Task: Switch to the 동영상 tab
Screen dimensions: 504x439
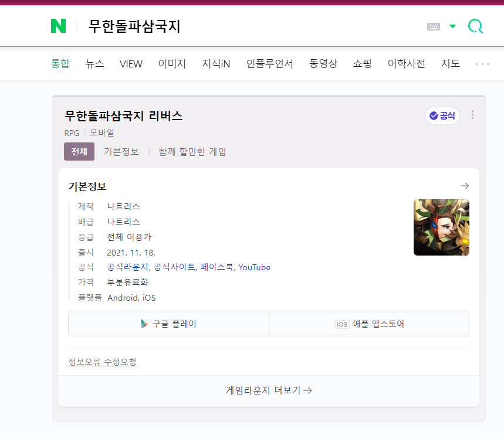Action: (x=323, y=63)
